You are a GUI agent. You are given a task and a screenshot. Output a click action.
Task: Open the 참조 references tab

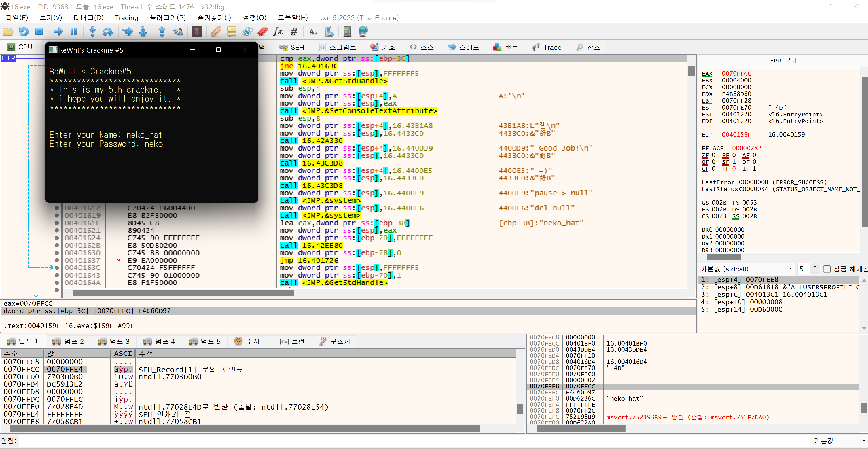tap(588, 47)
